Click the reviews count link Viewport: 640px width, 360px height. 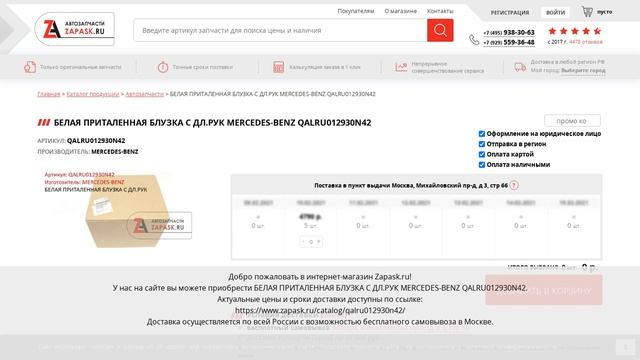click(x=585, y=42)
